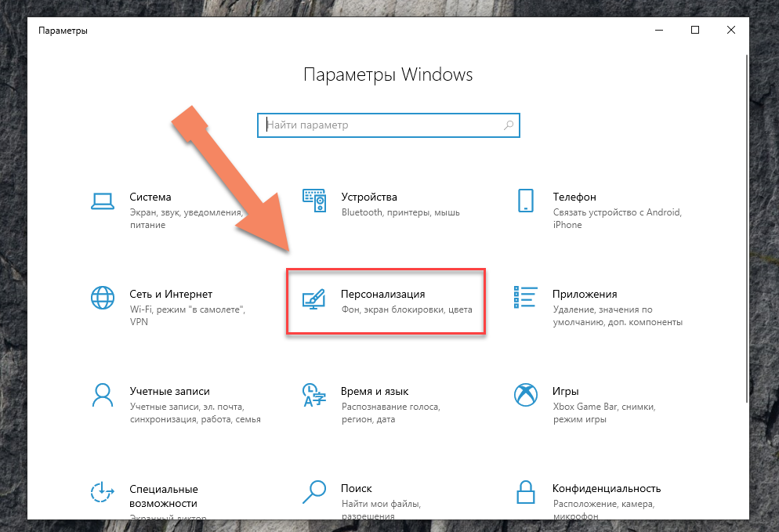Open the Персонализация paintbrush icon
Viewport: 779px width, 532px height.
[x=314, y=299]
